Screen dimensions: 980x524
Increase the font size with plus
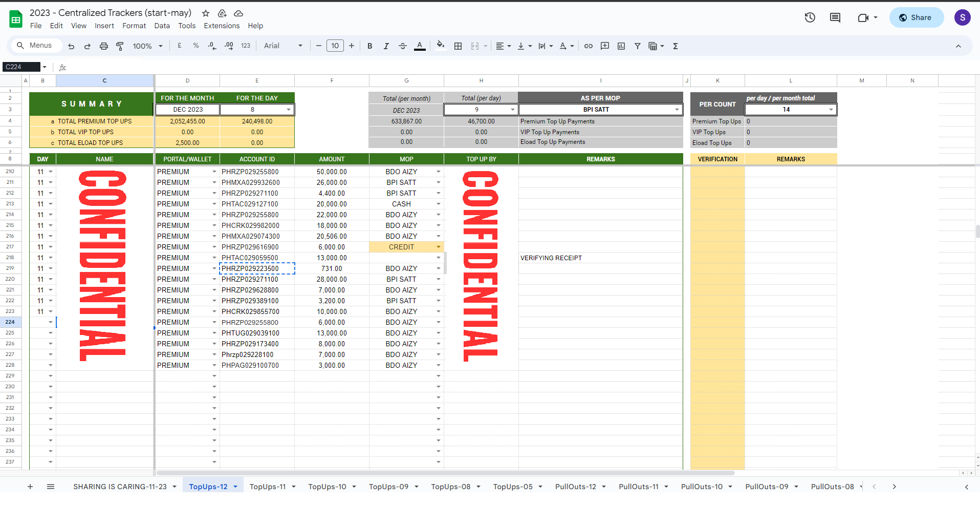[x=352, y=46]
